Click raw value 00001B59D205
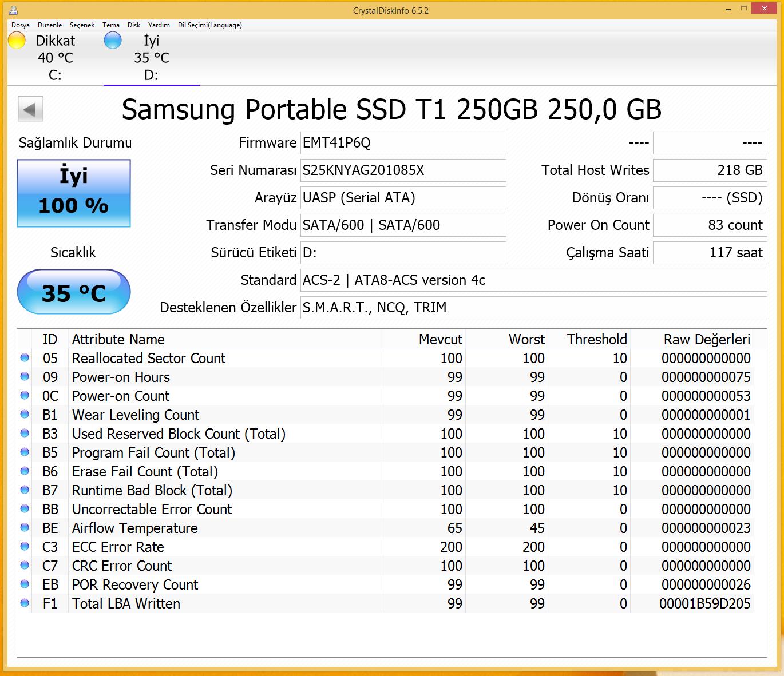Image resolution: width=784 pixels, height=676 pixels. coord(705,603)
